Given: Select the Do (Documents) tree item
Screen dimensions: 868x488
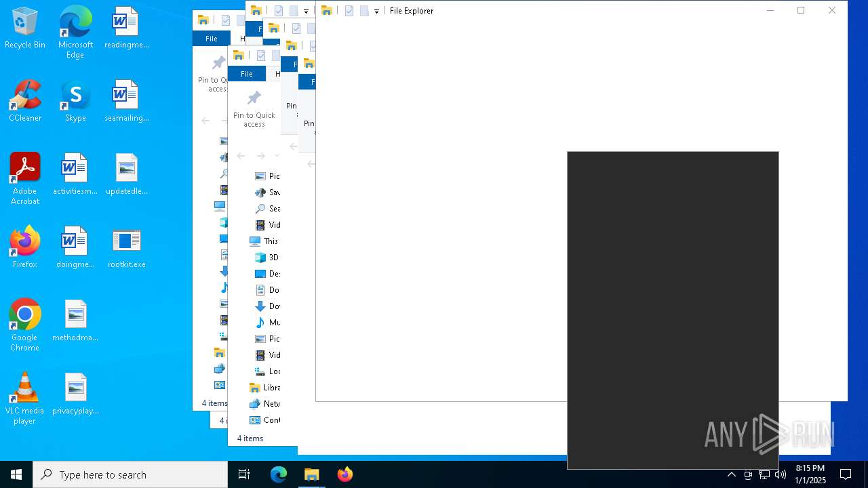Looking at the screenshot, I should [x=267, y=290].
